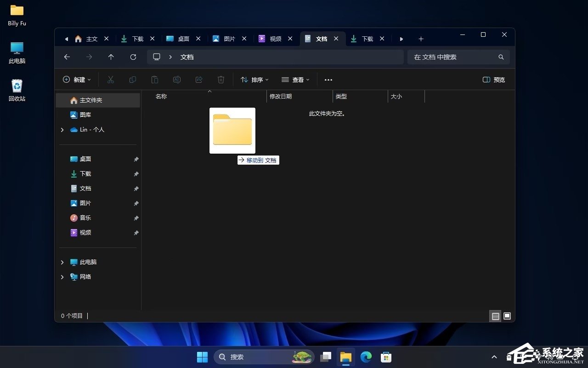Switch to details view in status bar

pos(495,316)
